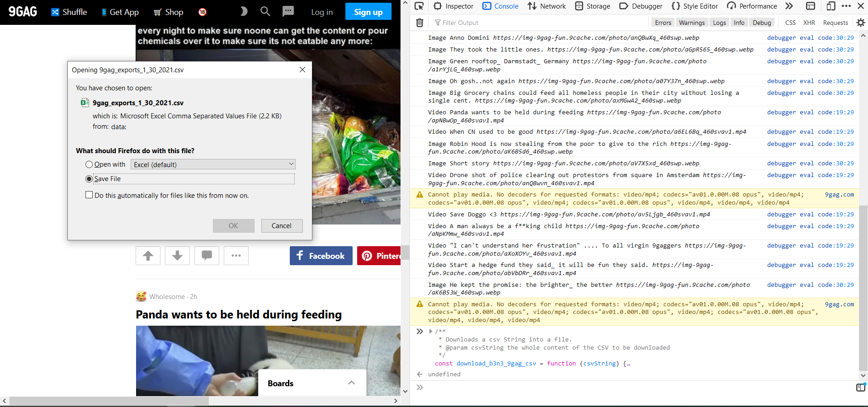Switch to the Style Editor tab
This screenshot has width=868, height=407.
(695, 6)
